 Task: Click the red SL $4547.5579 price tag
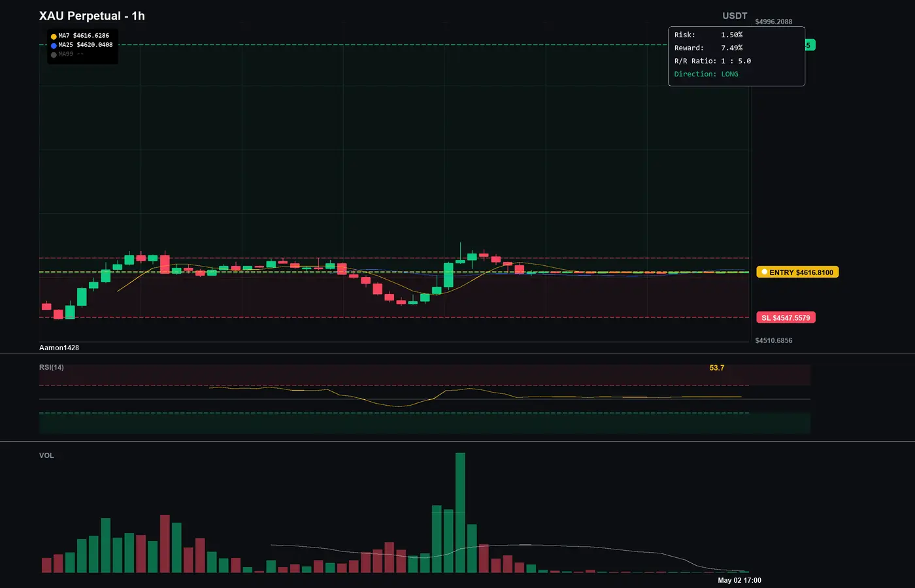tap(786, 318)
